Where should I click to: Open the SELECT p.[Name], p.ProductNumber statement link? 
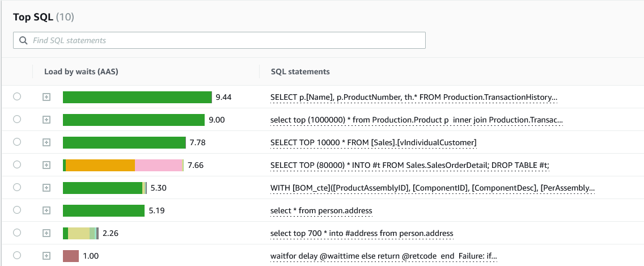tap(414, 98)
